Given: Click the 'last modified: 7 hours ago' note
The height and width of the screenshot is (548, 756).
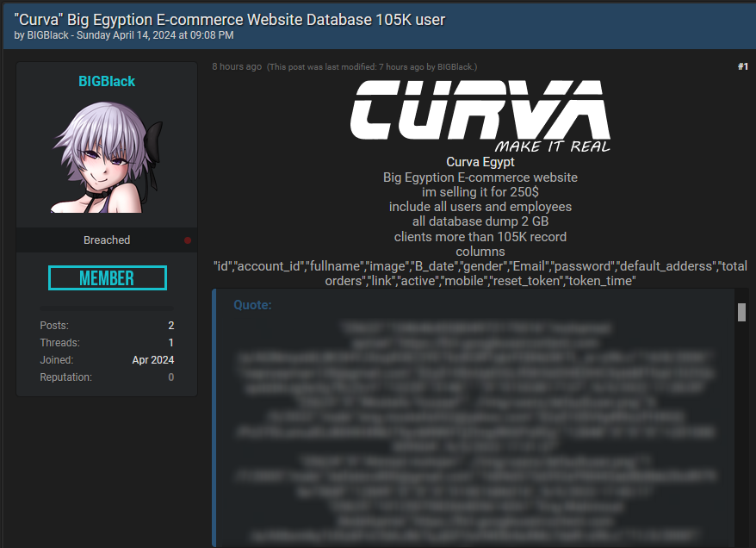Looking at the screenshot, I should click(372, 67).
